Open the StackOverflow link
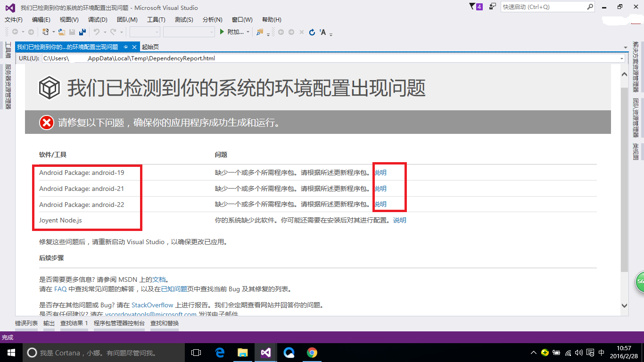644x362 pixels. click(152, 305)
